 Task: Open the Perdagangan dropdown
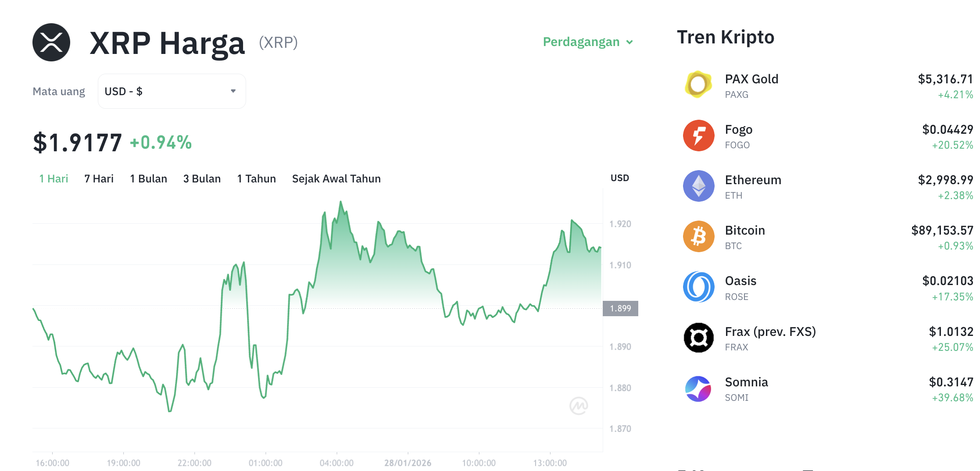[587, 42]
